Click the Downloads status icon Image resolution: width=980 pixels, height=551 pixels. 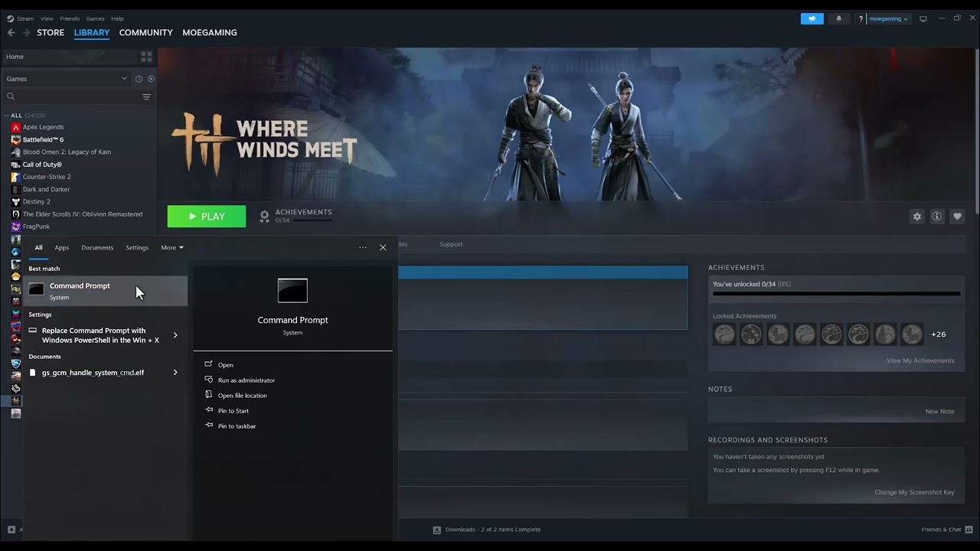click(x=437, y=530)
